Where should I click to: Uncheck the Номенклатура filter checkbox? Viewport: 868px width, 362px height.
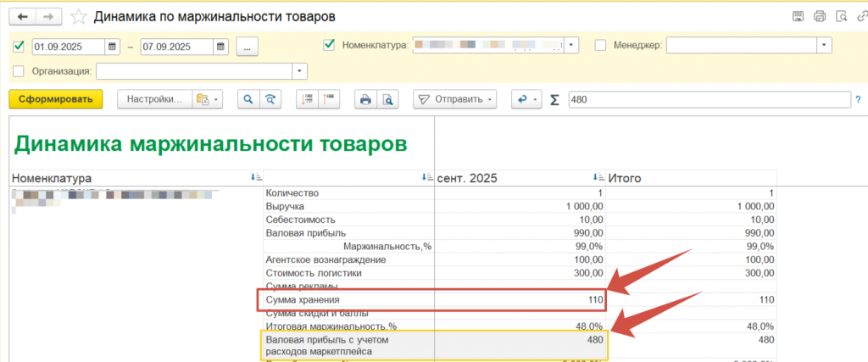pos(330,45)
